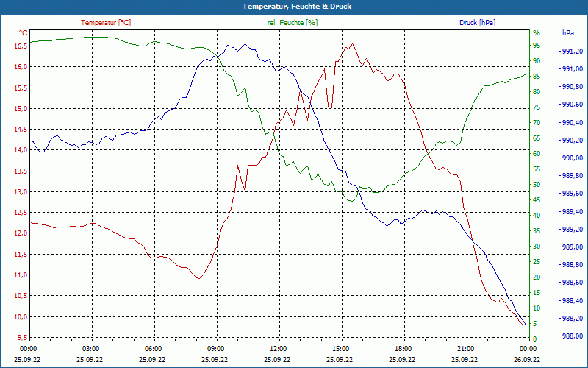
Task: Click temperature axis value '13,5'
Action: pyautogui.click(x=21, y=171)
